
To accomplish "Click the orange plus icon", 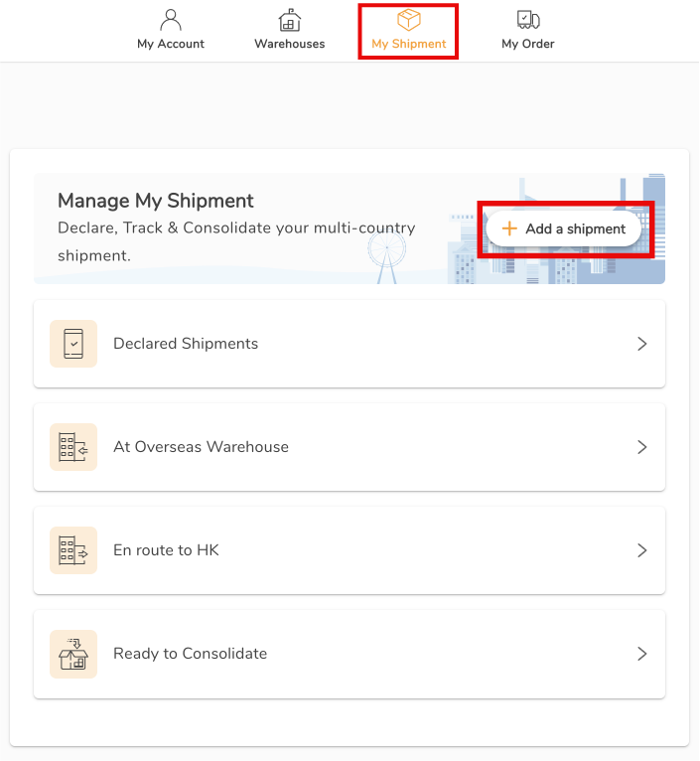I will tap(509, 228).
